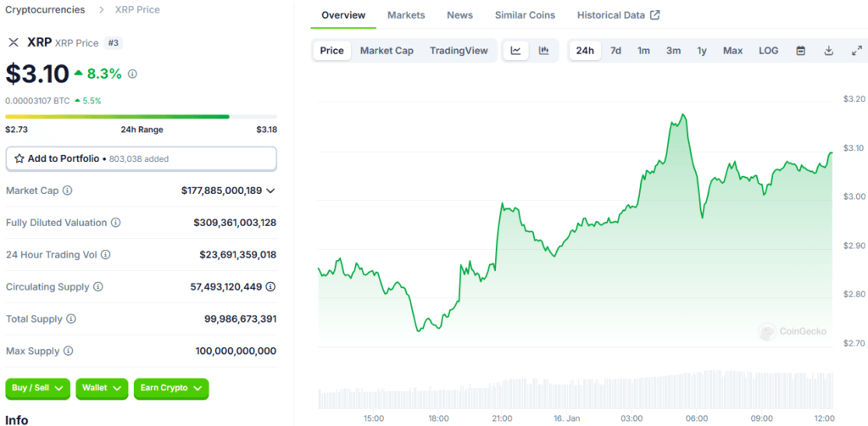This screenshot has width=868, height=426.
Task: Open the Overview tab
Action: coord(343,15)
